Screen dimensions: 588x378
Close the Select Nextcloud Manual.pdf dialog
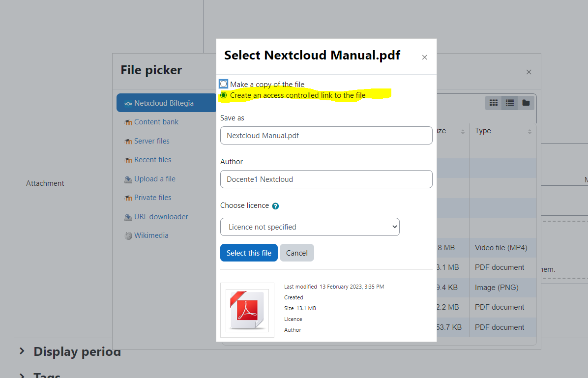[424, 58]
